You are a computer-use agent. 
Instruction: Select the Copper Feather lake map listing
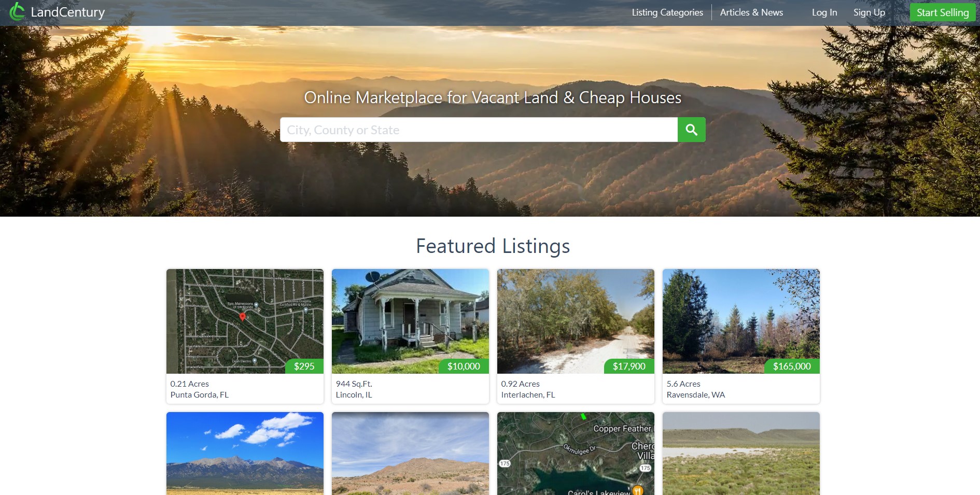coord(576,454)
